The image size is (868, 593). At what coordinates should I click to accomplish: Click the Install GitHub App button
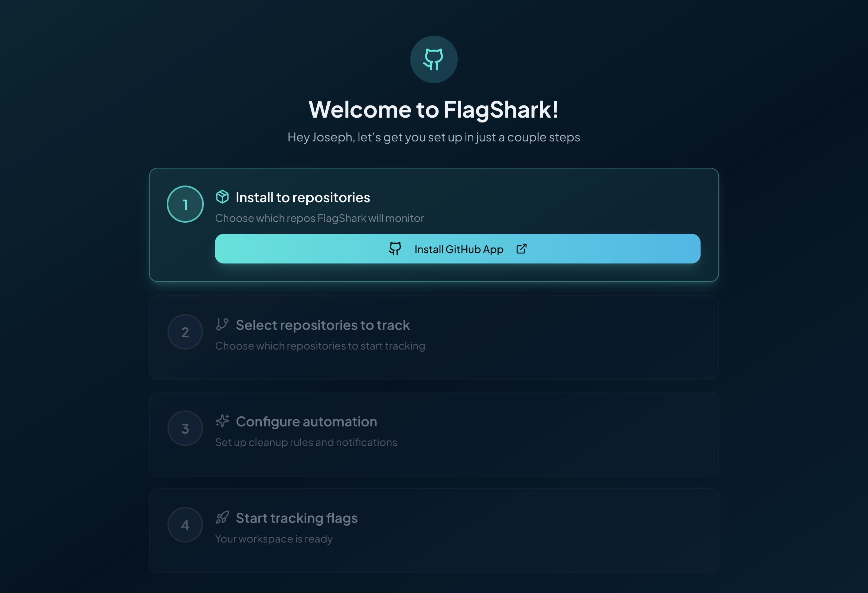click(457, 249)
